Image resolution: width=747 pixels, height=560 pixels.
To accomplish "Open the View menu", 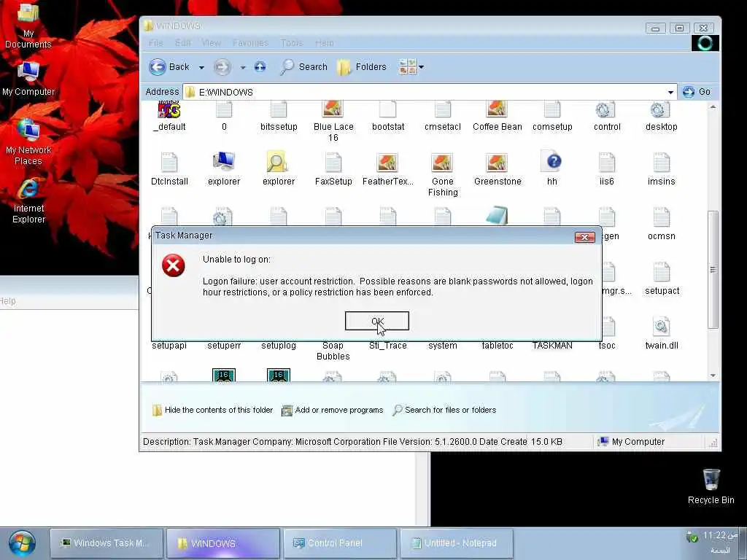I will pos(211,43).
